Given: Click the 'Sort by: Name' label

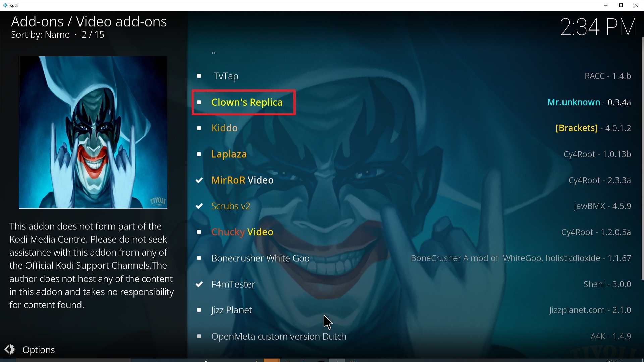Looking at the screenshot, I should click(x=40, y=35).
